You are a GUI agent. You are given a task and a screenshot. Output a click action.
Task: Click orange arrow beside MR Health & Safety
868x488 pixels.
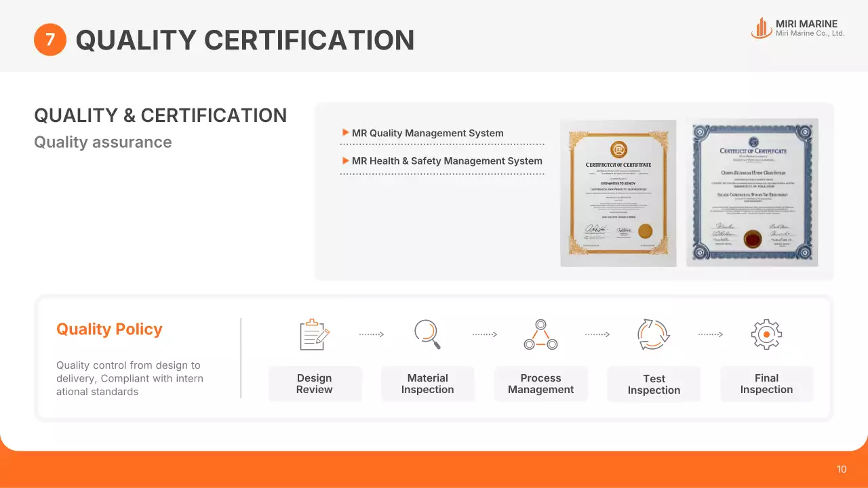[x=346, y=161]
